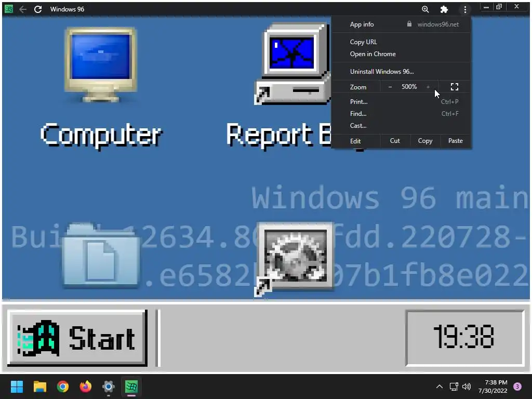The image size is (532, 399).
Task: Open the Report Bug shortcut icon
Action: pyautogui.click(x=292, y=64)
